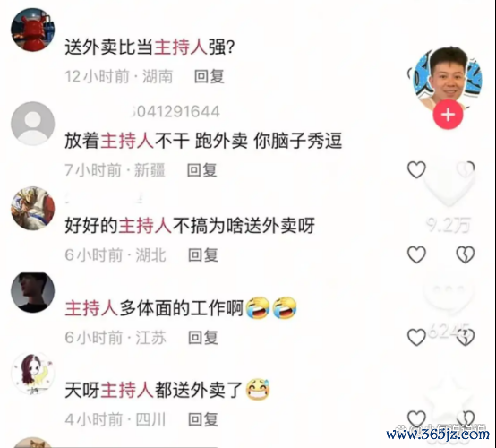496x448 pixels.
Task: Reply to the Sichuan comment
Action: click(x=203, y=420)
